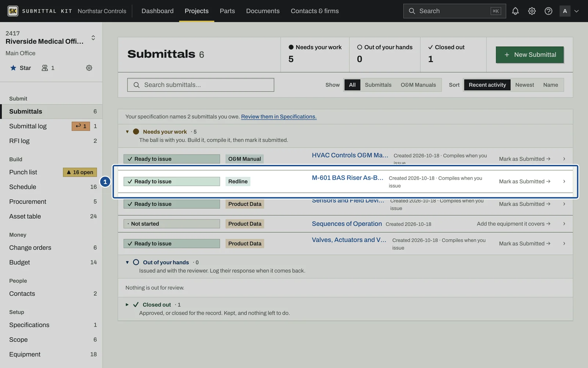Create a New Submittal

pyautogui.click(x=530, y=55)
